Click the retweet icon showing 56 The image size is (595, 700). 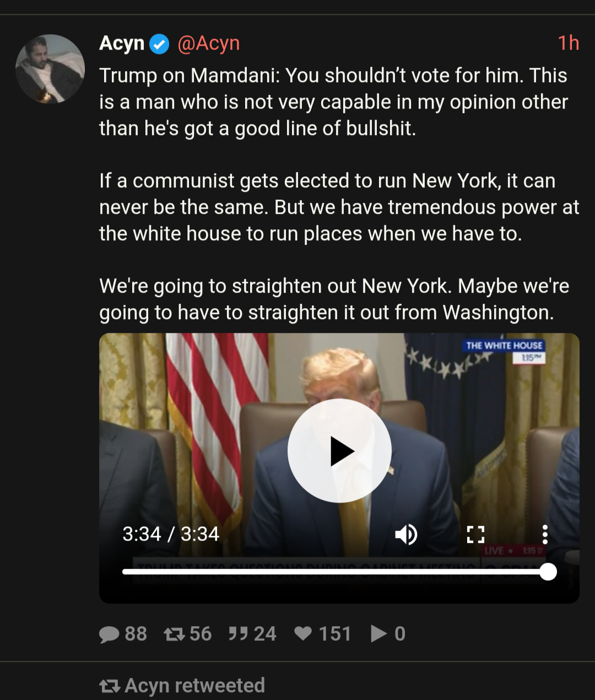(174, 634)
